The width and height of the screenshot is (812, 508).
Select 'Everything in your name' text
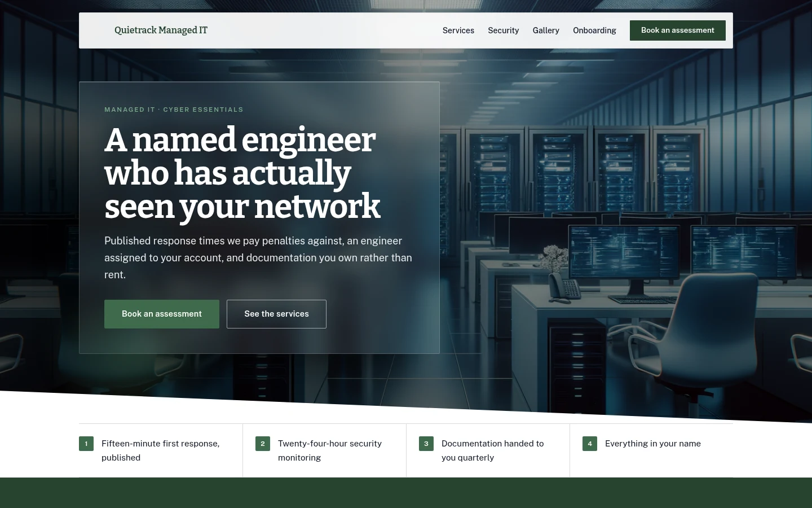point(653,444)
